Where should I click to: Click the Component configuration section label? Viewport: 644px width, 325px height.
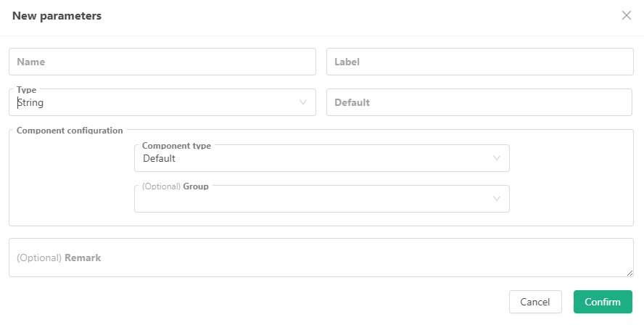click(70, 131)
